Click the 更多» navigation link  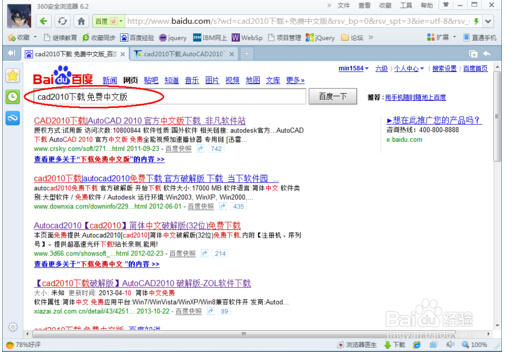click(x=295, y=80)
